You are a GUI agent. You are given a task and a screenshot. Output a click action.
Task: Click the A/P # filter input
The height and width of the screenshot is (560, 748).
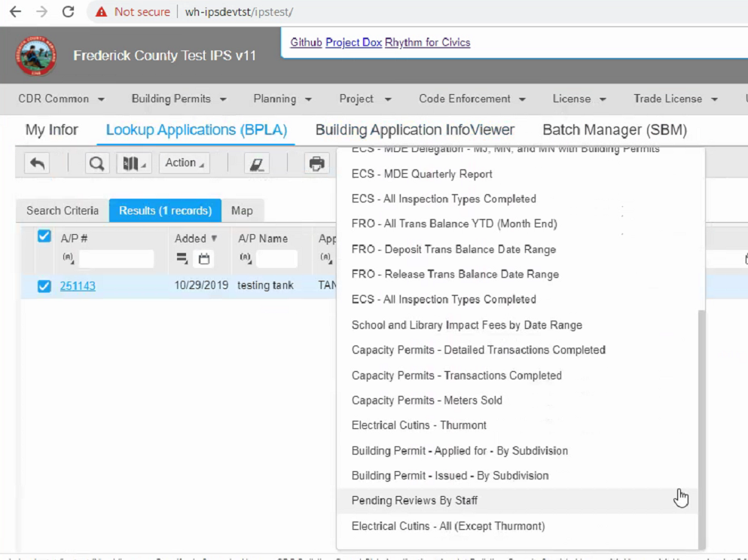click(117, 258)
